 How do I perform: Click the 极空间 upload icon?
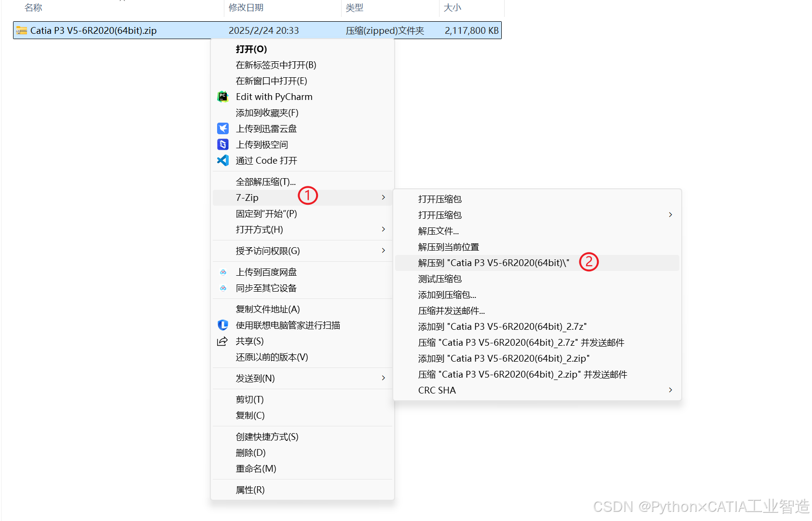222,144
